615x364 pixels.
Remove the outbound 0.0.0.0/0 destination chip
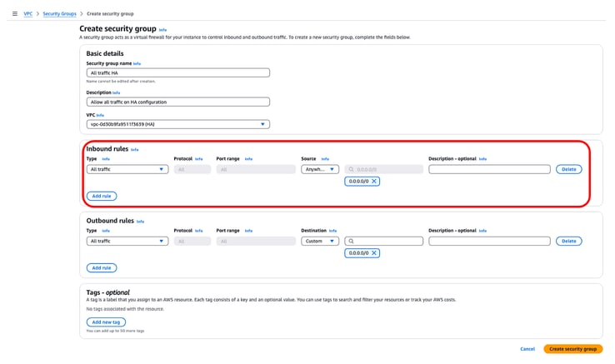(x=374, y=253)
